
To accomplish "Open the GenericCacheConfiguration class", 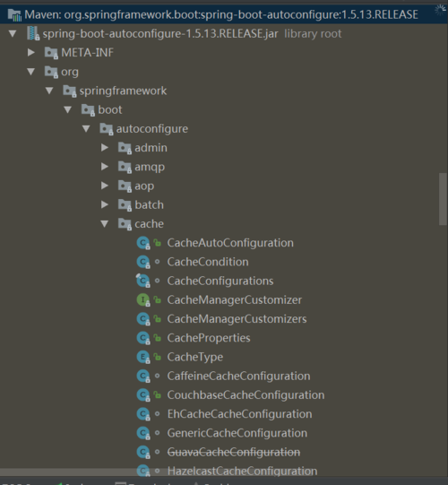I will coord(237,433).
